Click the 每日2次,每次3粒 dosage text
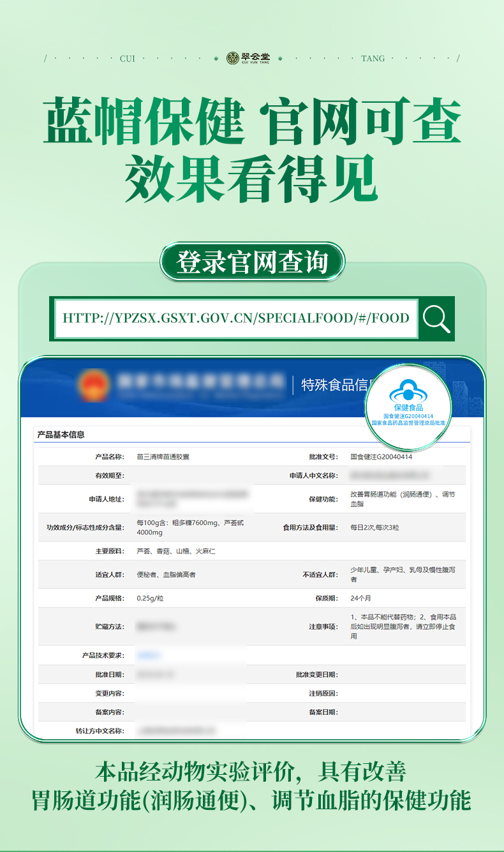 pyautogui.click(x=374, y=528)
